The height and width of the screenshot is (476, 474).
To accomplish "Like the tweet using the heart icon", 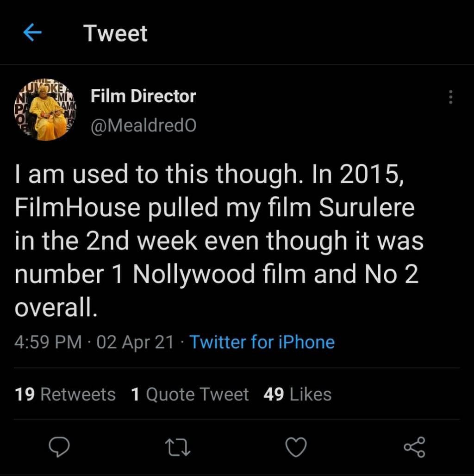I will [296, 447].
